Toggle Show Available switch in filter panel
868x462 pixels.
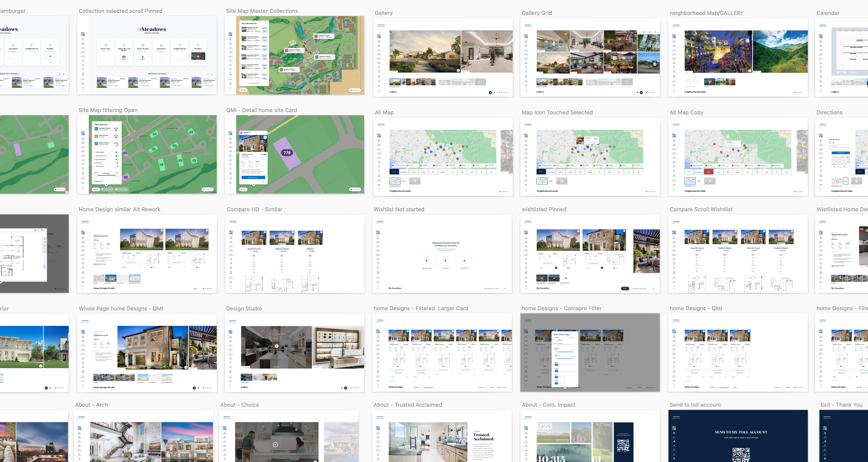(117, 152)
